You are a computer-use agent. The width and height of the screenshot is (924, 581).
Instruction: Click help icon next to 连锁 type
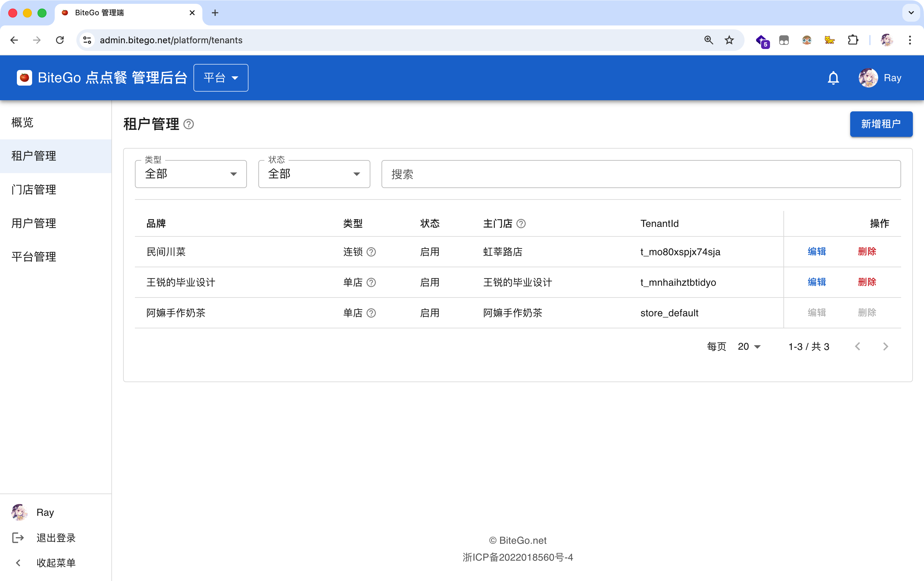click(371, 252)
